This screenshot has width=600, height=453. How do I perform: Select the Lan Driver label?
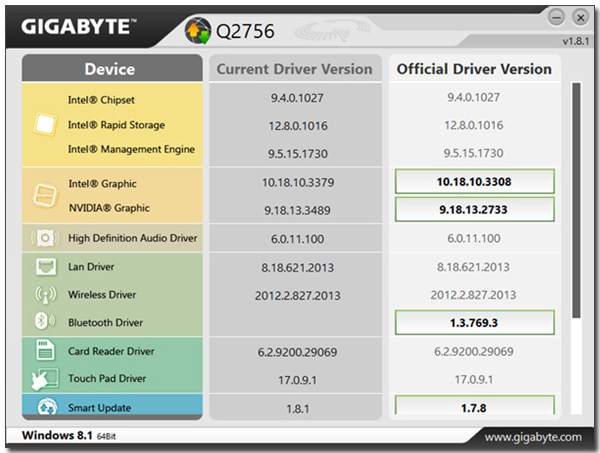(91, 267)
